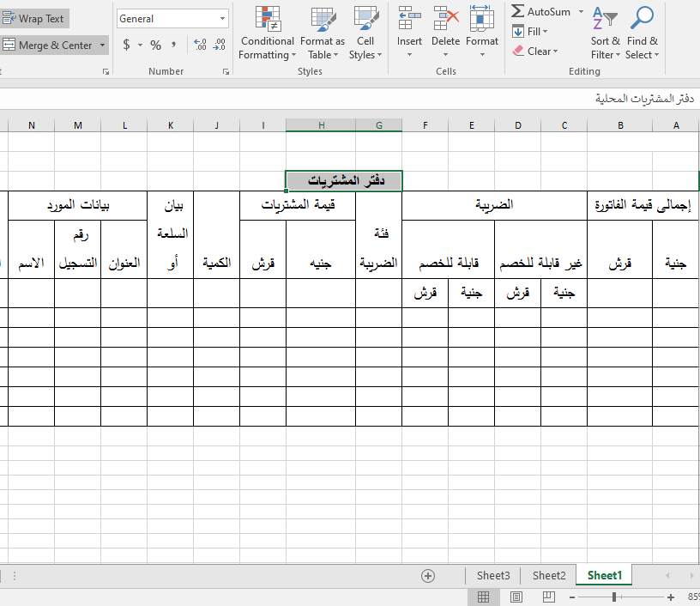The height and width of the screenshot is (606, 700).
Task: Switch to Page Layout view
Action: 516,597
